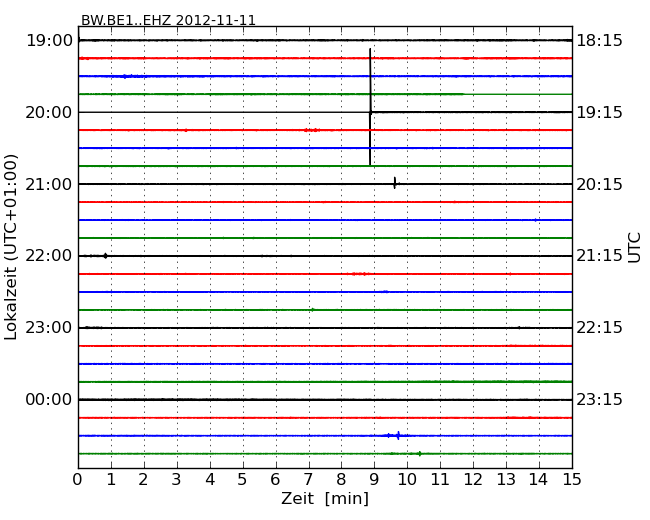Click the 15 minute tick label
650x520 pixels.
(x=572, y=479)
